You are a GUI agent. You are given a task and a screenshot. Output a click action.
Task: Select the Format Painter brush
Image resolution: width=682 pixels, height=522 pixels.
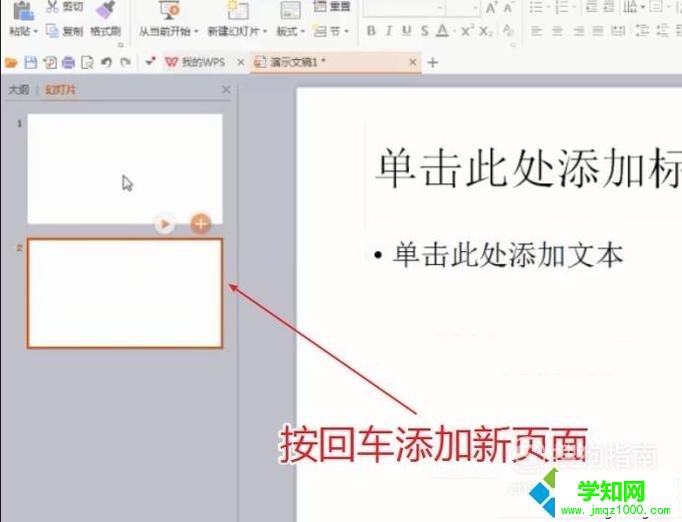point(105,10)
